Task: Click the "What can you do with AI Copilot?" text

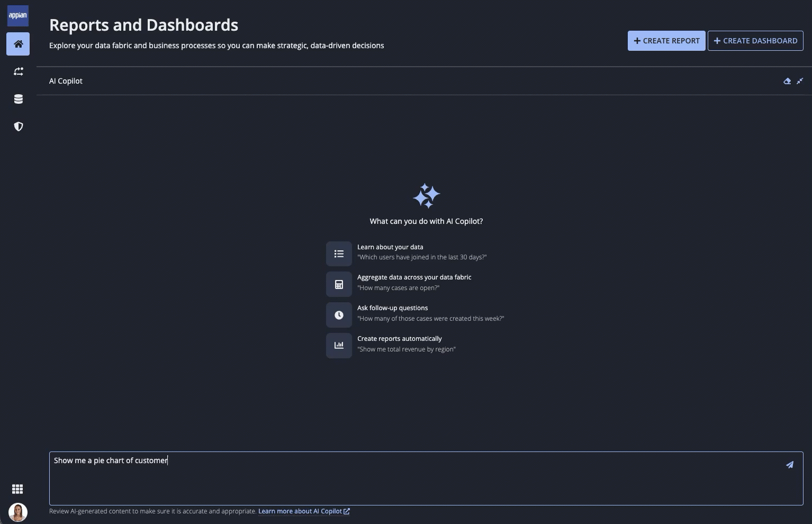Action: [426, 221]
